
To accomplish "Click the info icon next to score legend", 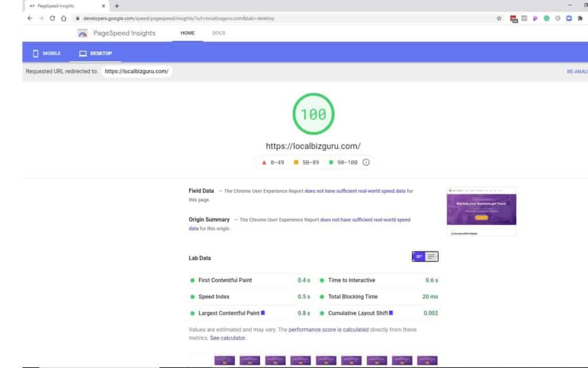I will [x=366, y=162].
